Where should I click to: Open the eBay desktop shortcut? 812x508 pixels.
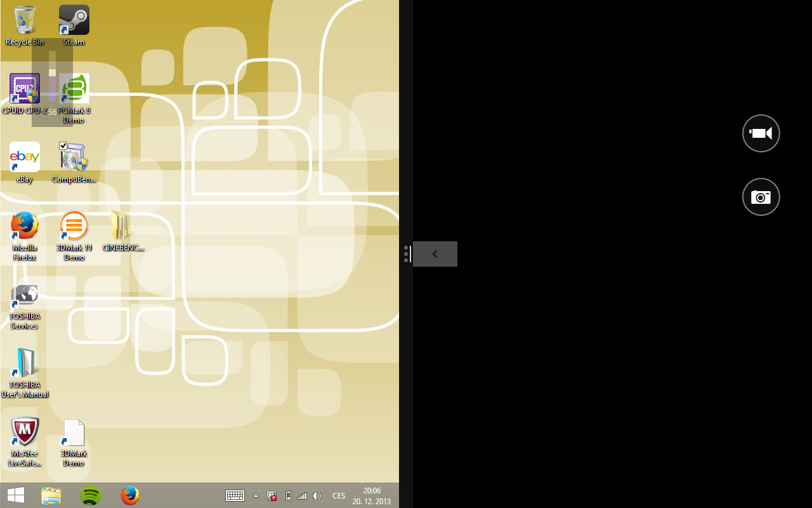tap(25, 163)
